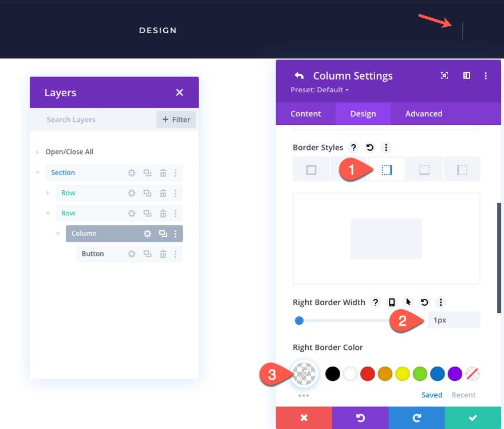
Task: Click the Filter button in the Layers panel
Action: (x=176, y=119)
